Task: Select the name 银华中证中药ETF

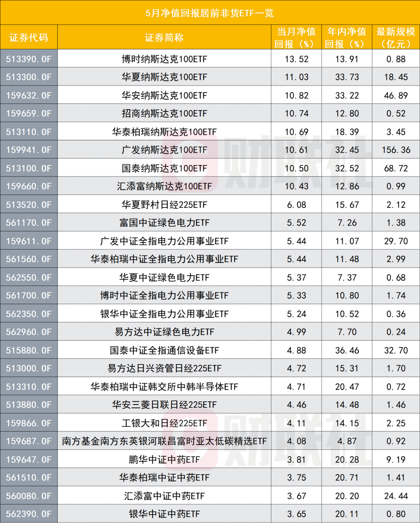Action: pos(164,514)
